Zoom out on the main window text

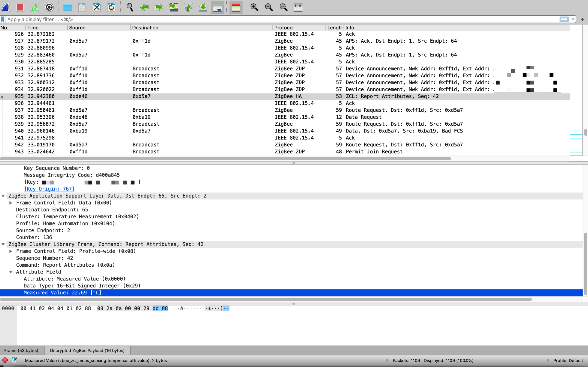coord(269,7)
